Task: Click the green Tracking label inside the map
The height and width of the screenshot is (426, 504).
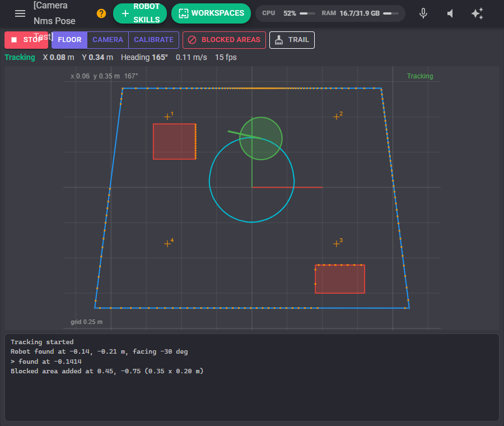Action: 420,76
